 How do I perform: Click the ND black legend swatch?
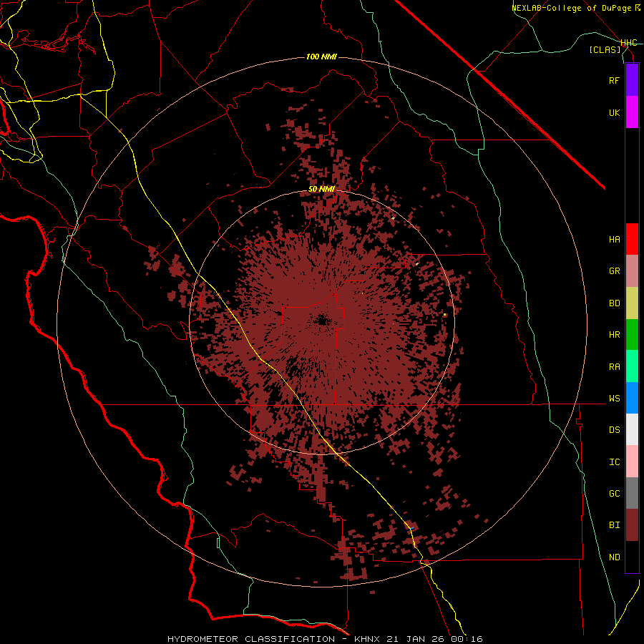point(632,557)
